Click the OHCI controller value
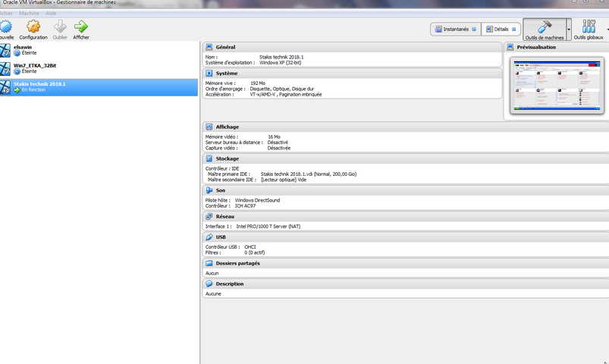 click(x=250, y=247)
